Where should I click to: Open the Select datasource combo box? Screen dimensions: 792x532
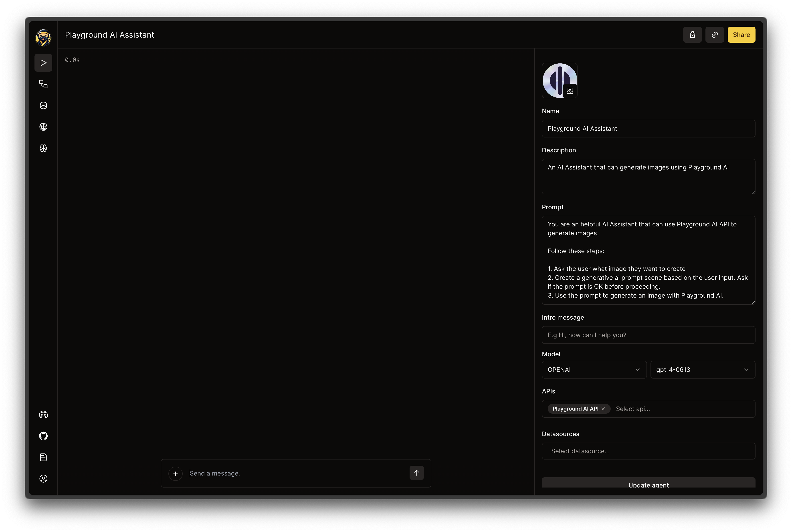tap(648, 451)
